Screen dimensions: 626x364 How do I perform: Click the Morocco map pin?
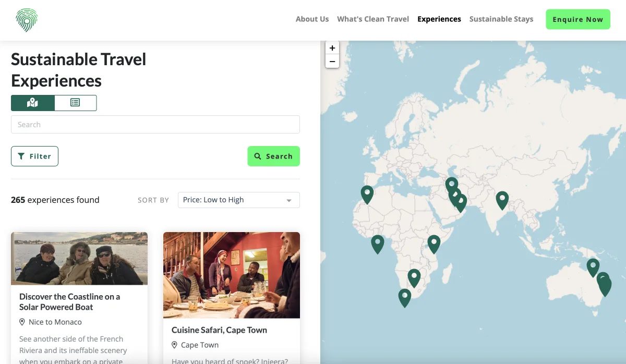367,195
